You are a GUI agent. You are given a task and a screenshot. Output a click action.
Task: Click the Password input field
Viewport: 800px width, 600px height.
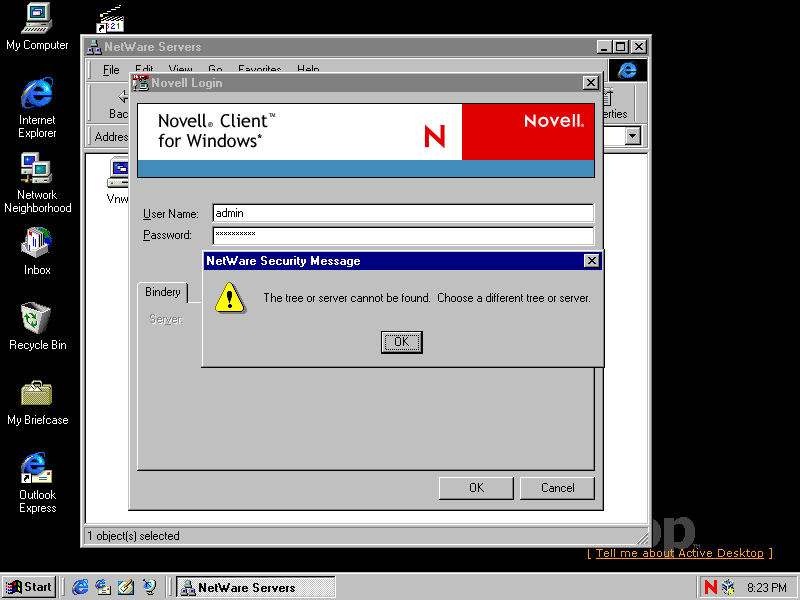[403, 235]
